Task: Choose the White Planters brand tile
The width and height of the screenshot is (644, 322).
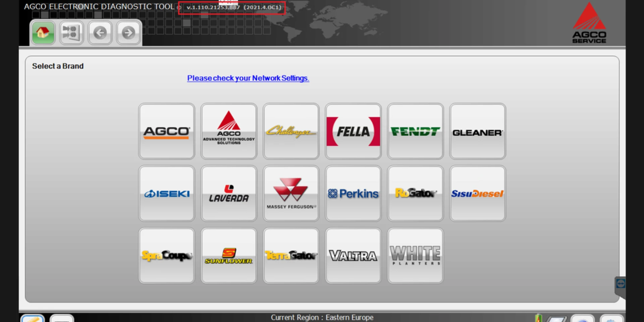Action: (415, 256)
